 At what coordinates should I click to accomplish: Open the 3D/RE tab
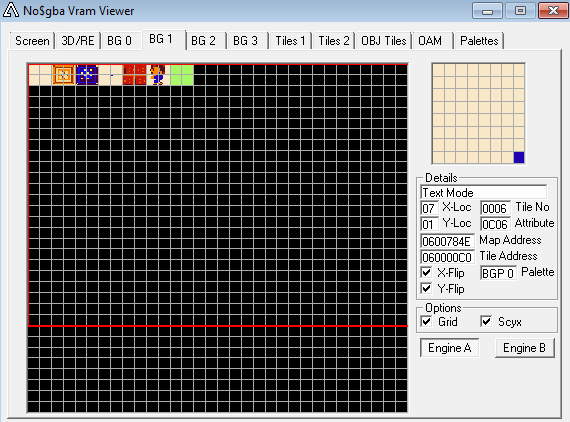tap(78, 41)
